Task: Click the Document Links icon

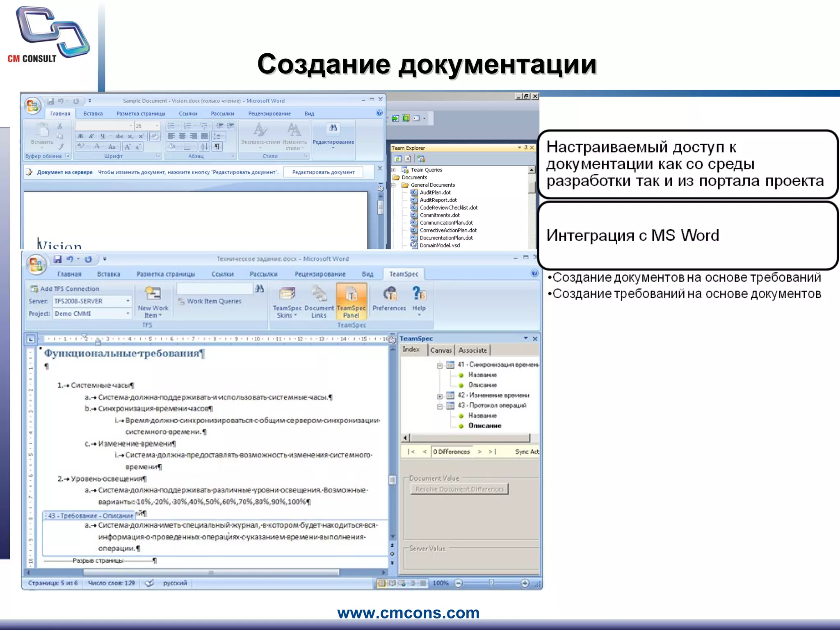Action: [x=319, y=301]
